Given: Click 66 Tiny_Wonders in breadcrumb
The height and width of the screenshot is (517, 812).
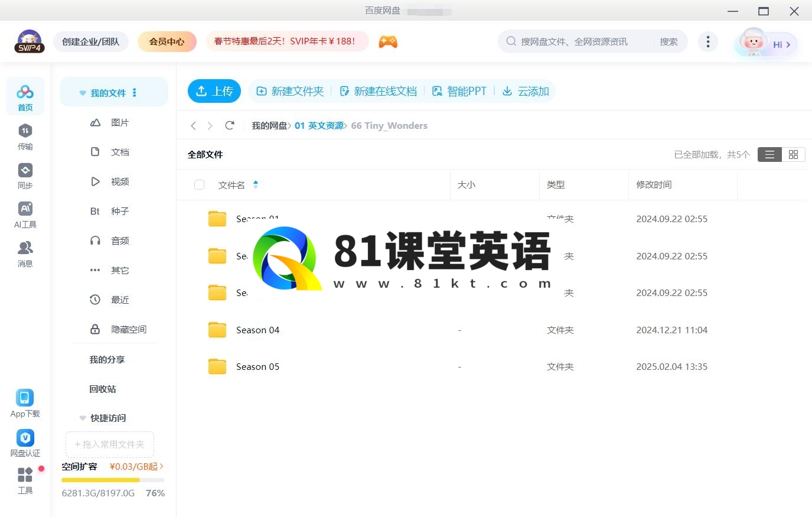Looking at the screenshot, I should [389, 125].
